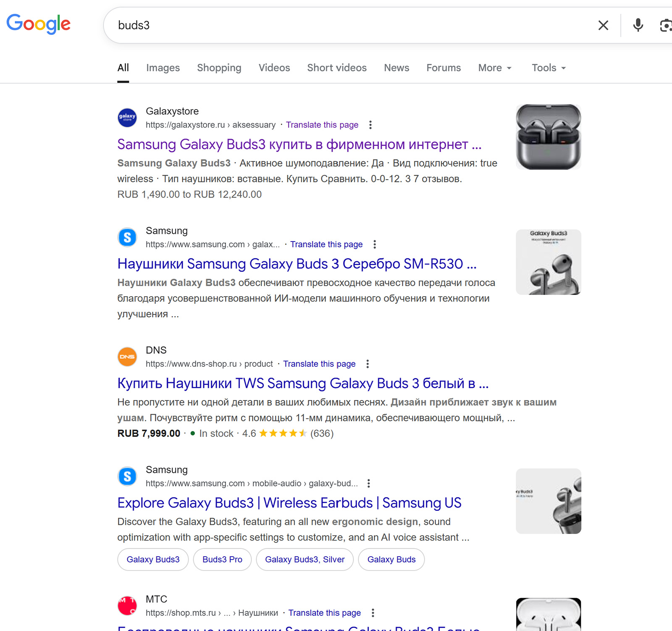The width and height of the screenshot is (672, 631).
Task: Open Explore Galaxy Buds3 Samsung US link
Action: [x=289, y=503]
